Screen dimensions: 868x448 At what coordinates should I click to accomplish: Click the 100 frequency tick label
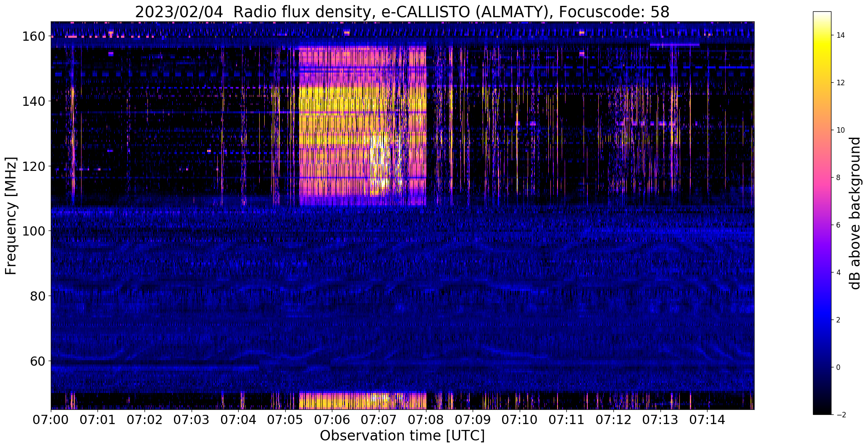34,231
